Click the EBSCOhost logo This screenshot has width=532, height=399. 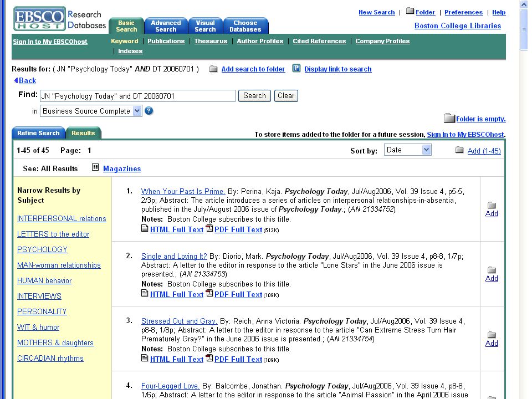39,19
